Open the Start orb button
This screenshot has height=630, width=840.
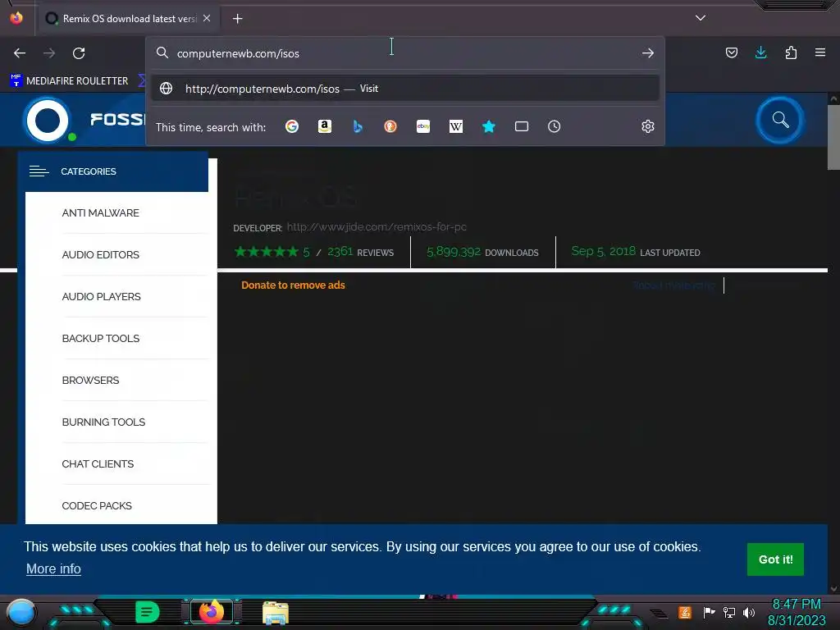pos(21,612)
